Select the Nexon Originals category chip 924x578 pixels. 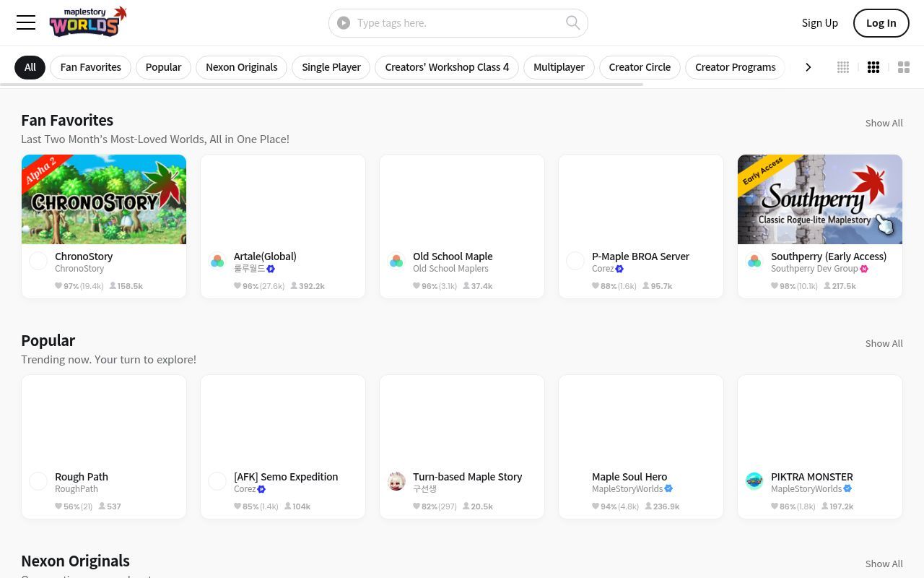click(x=242, y=67)
